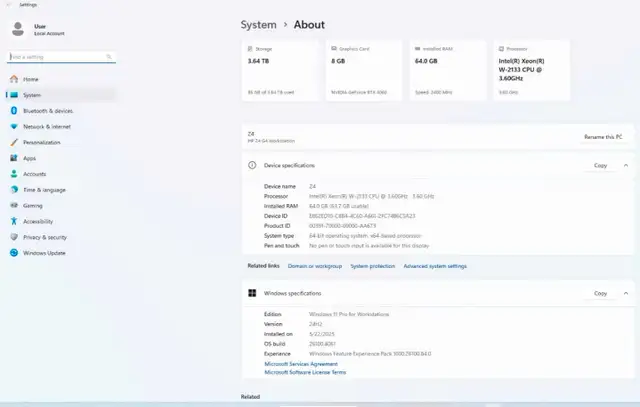Collapse the Device specifications section
640x407 pixels.
click(626, 165)
